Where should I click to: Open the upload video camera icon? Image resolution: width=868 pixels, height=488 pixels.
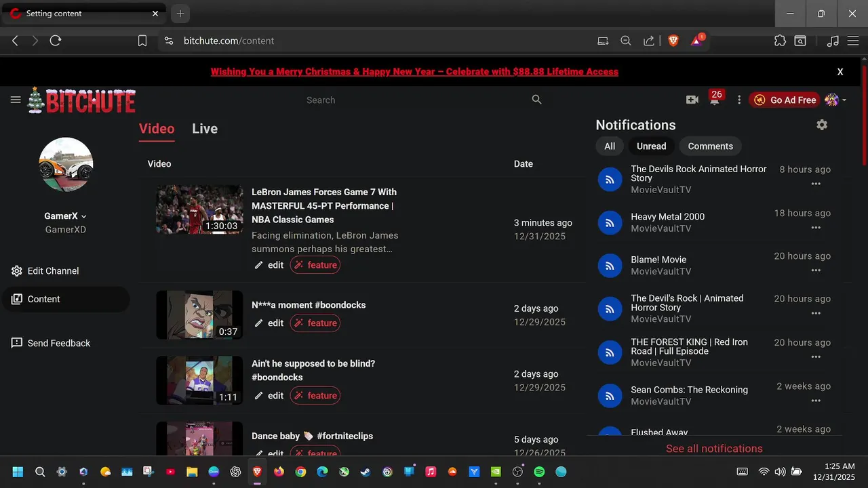(692, 100)
